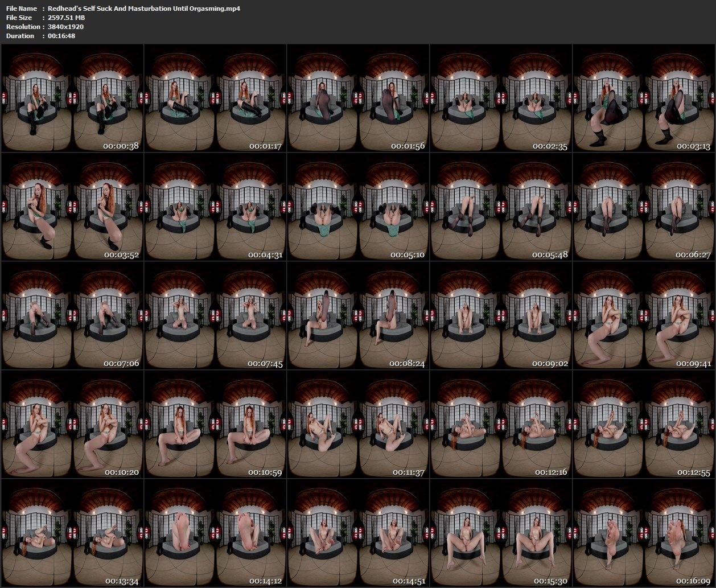Open the frame marked 00:03:52

pos(72,207)
